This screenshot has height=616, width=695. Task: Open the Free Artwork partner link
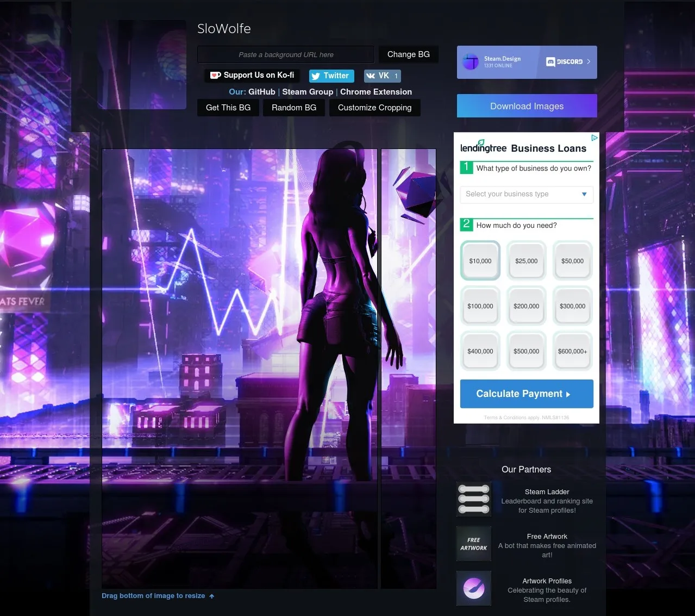[547, 536]
